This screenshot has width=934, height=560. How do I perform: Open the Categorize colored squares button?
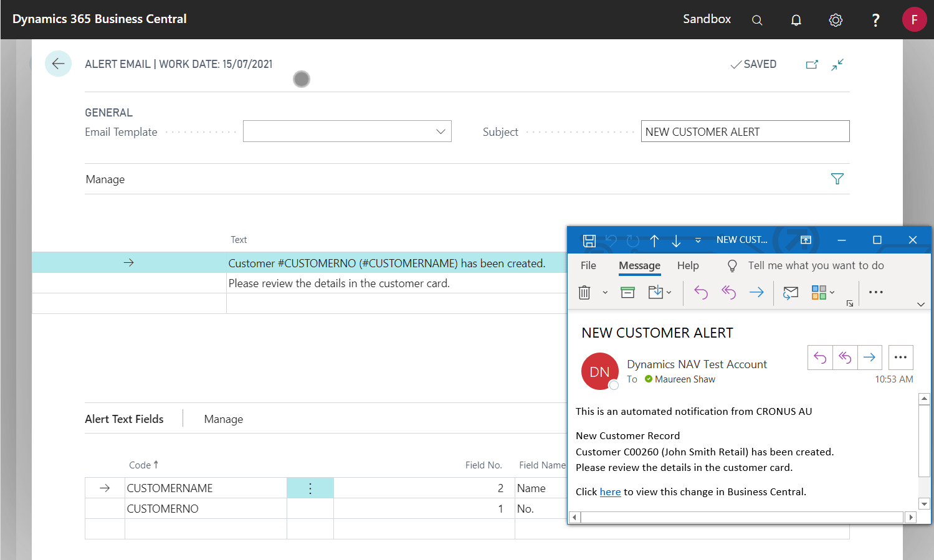tap(819, 292)
